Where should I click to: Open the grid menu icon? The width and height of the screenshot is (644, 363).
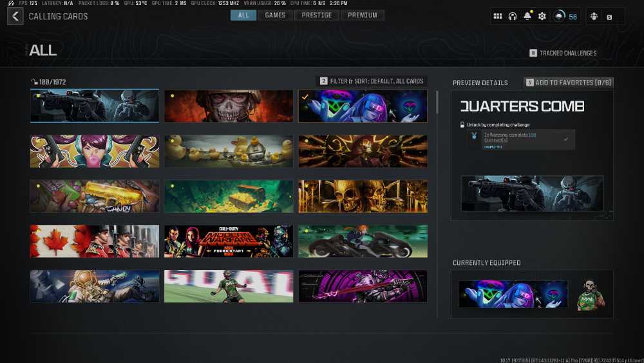497,17
